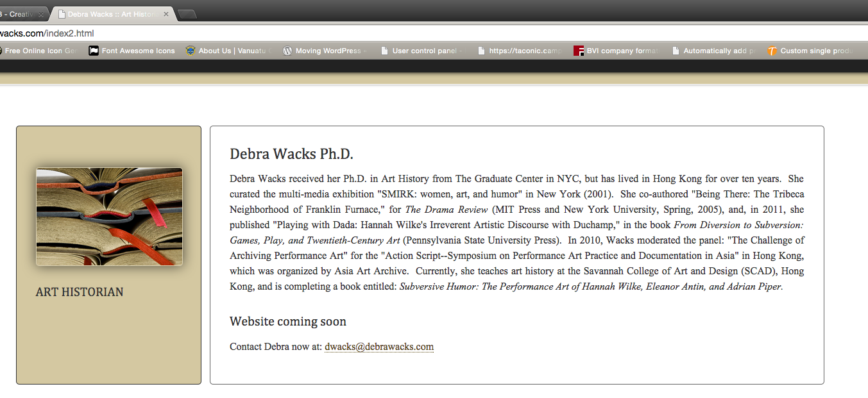Image resolution: width=868 pixels, height=398 pixels.
Task: Click the orange icon of Custom single product bookmark
Action: coord(772,51)
